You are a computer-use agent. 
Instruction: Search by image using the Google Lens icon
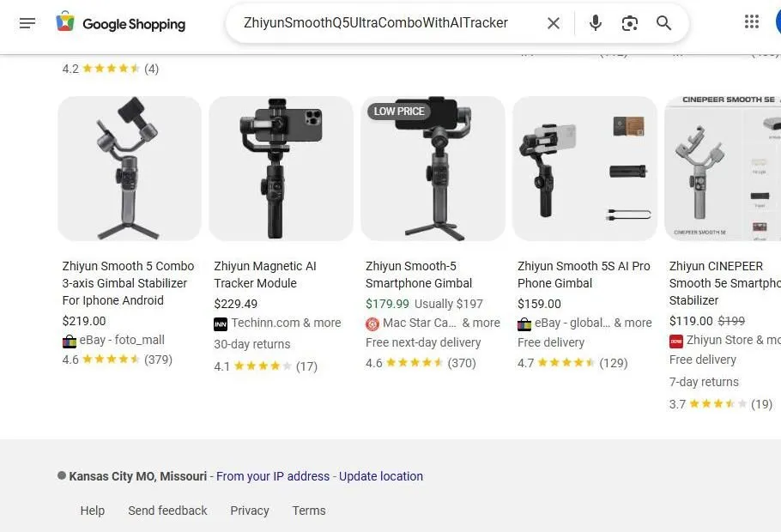tap(629, 23)
